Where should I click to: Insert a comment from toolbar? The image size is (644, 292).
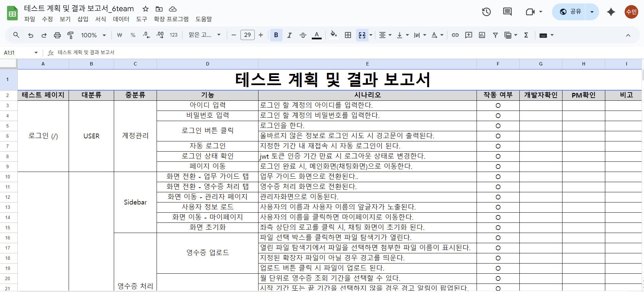pos(469,35)
